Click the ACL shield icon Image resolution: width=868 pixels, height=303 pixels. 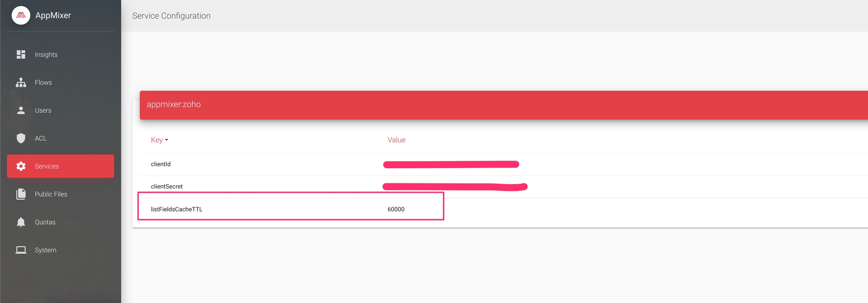pos(21,138)
